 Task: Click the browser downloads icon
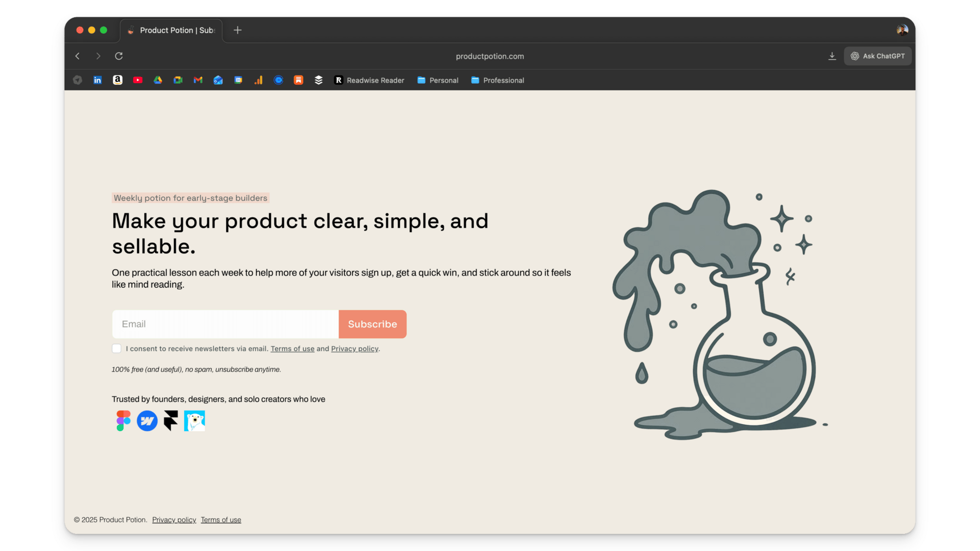point(832,56)
